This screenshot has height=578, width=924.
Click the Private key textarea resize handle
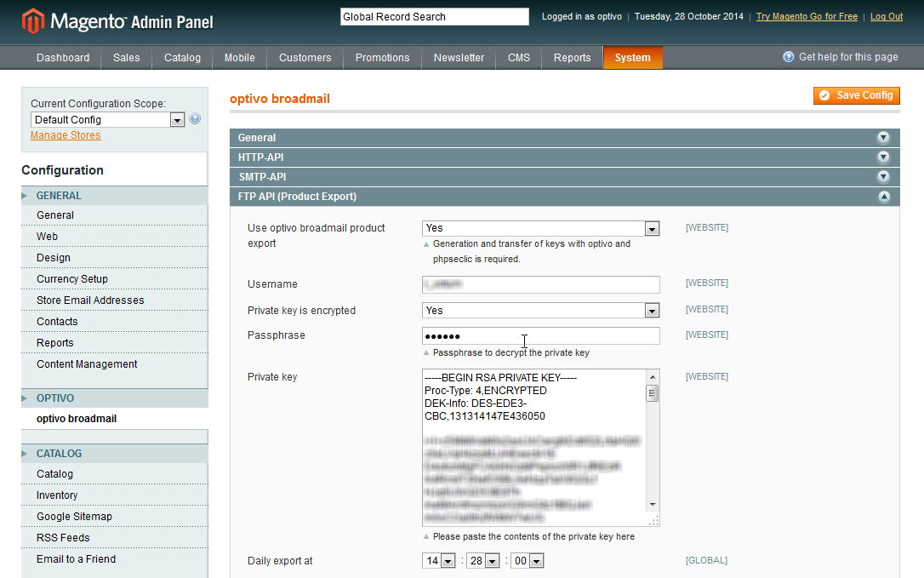[x=653, y=521]
